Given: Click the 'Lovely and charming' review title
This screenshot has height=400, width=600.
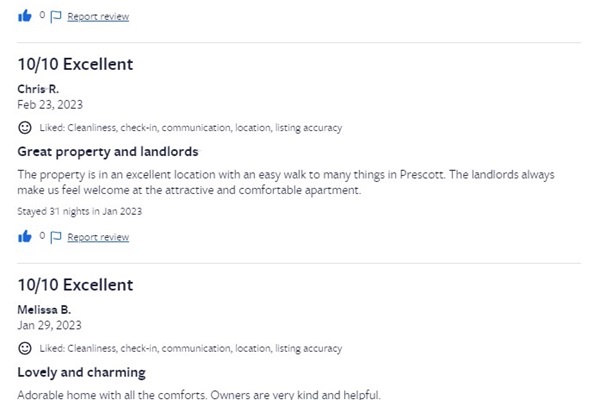Looking at the screenshot, I should (x=82, y=372).
